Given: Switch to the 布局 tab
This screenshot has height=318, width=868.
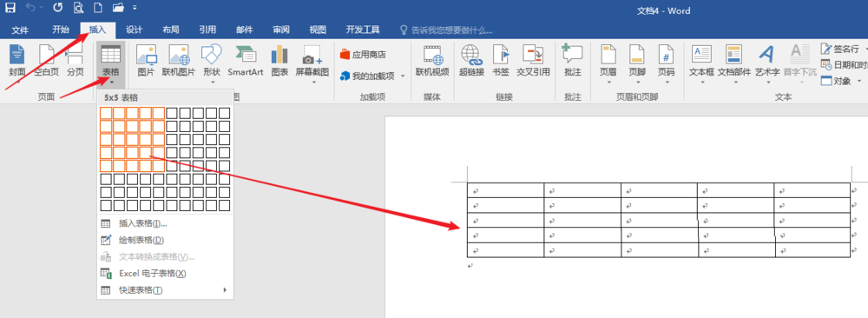Looking at the screenshot, I should pos(170,30).
